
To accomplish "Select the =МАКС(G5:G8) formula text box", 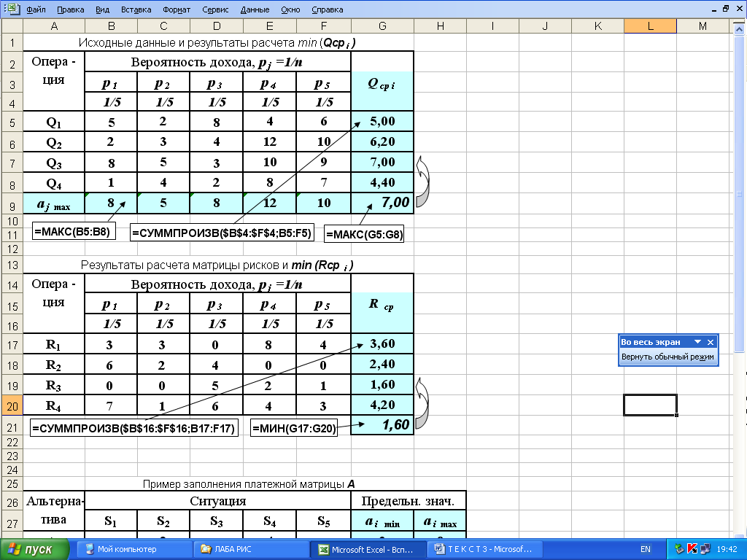I will point(364,234).
